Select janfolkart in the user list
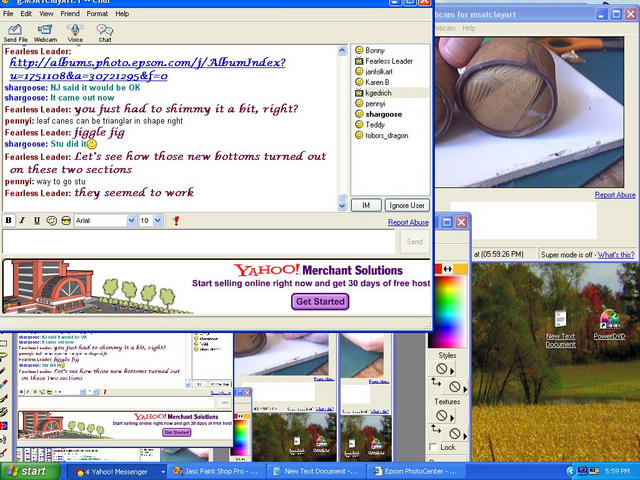 [379, 71]
